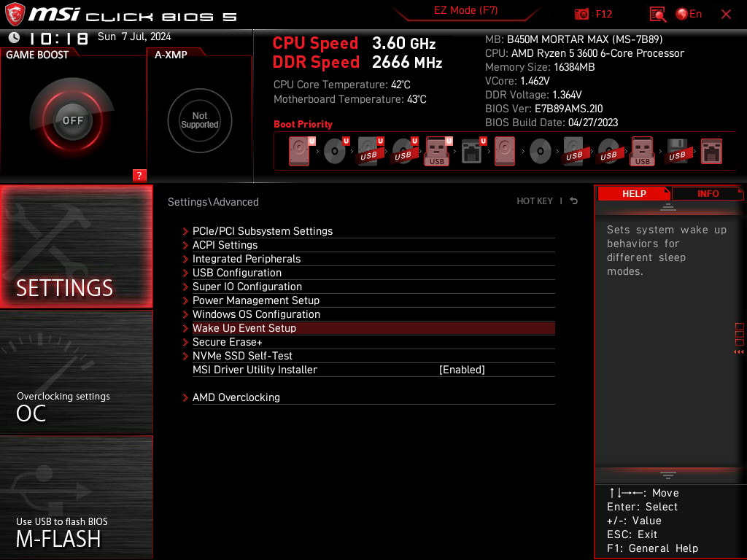Toggle the GAME BOOST OFF knob
The width and height of the screenshot is (747, 560).
tap(72, 120)
